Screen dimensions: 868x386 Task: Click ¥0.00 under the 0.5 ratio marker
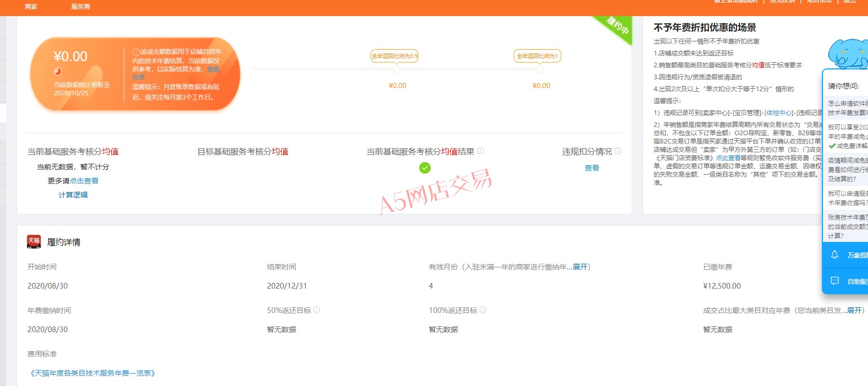tap(397, 85)
